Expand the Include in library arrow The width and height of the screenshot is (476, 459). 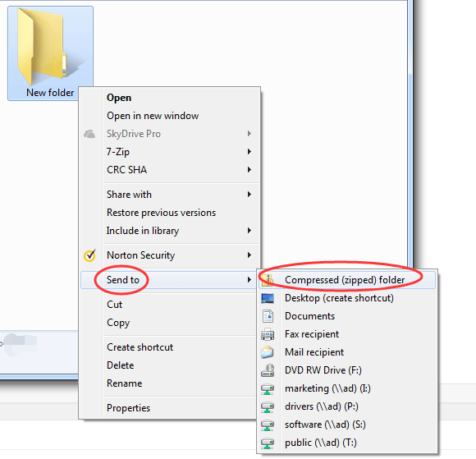pyautogui.click(x=249, y=231)
